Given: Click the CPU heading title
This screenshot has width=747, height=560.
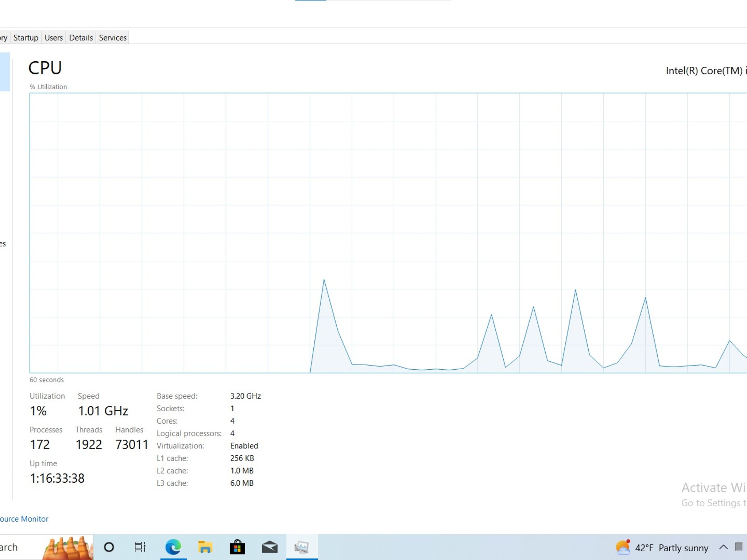Looking at the screenshot, I should pyautogui.click(x=45, y=68).
